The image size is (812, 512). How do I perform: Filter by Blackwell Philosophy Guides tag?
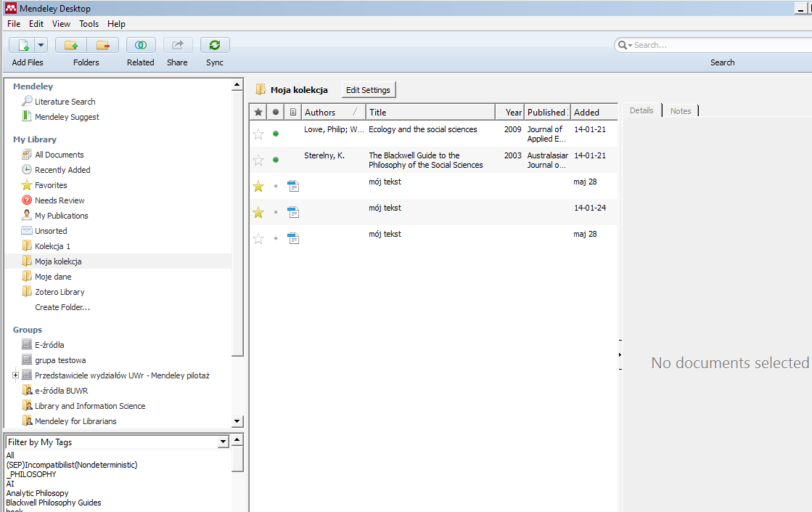pos(54,503)
